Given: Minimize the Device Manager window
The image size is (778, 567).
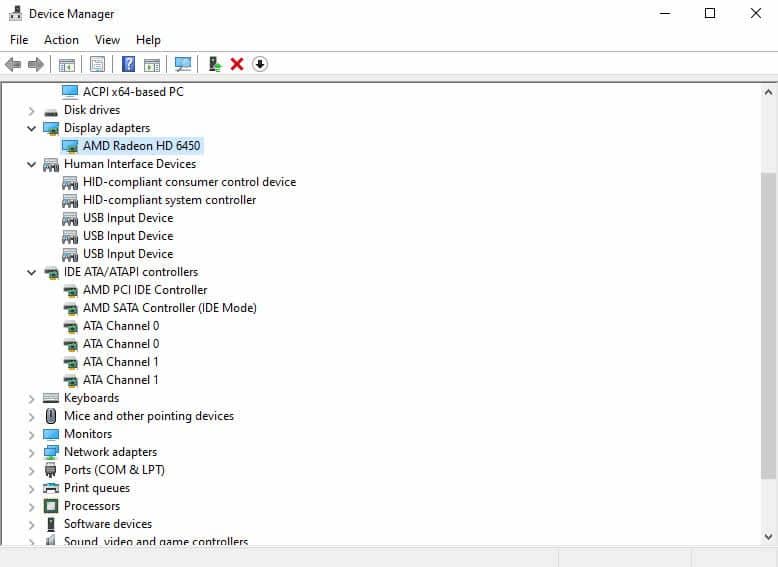Looking at the screenshot, I should 665,13.
